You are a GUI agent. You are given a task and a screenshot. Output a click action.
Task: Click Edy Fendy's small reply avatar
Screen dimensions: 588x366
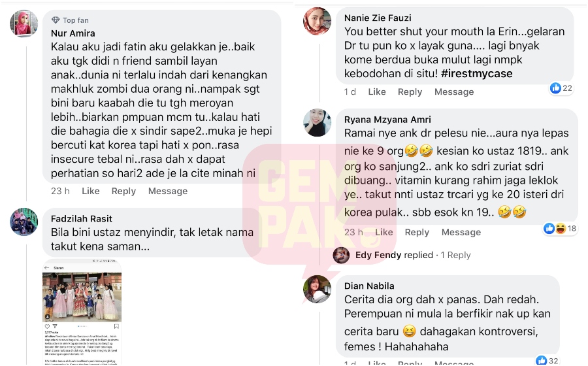pyautogui.click(x=341, y=256)
